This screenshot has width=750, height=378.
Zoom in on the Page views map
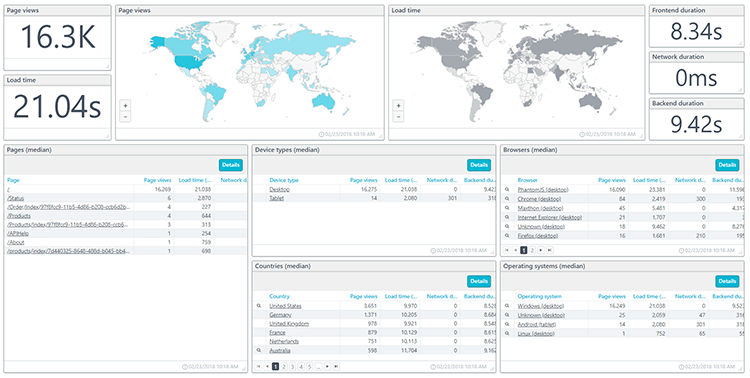(125, 105)
